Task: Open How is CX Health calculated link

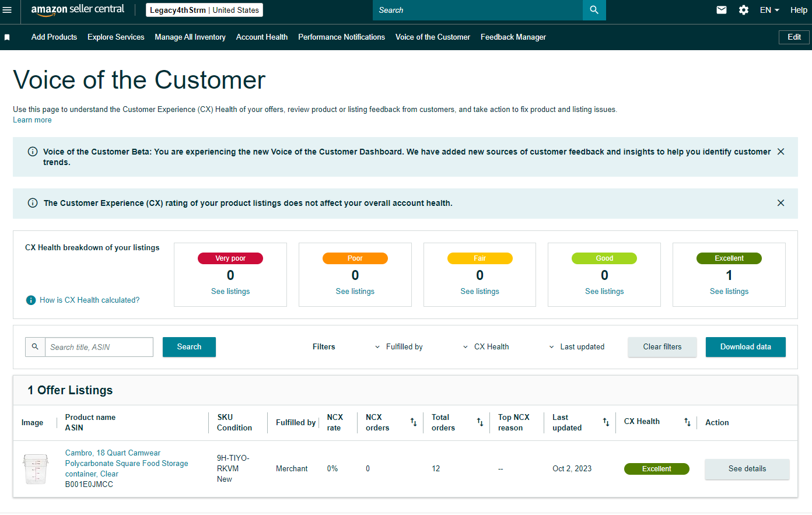Action: click(90, 300)
